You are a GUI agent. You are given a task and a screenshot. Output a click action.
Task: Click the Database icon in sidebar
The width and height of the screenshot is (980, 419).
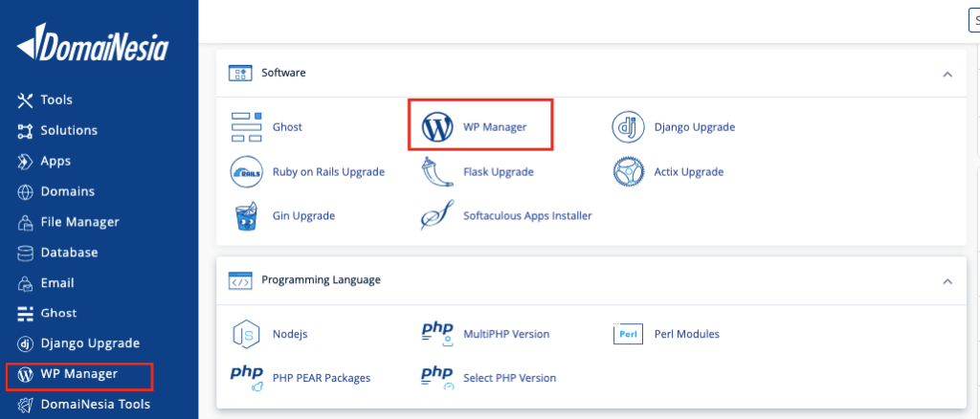click(25, 253)
